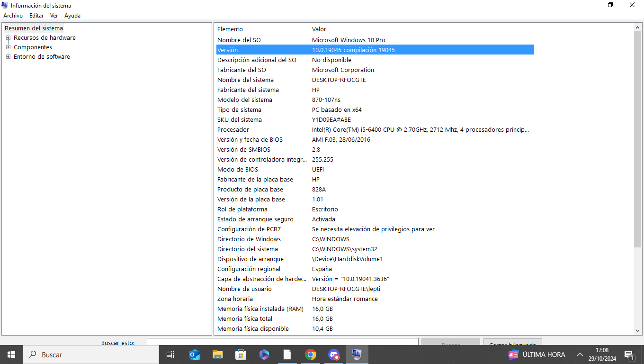Image resolution: width=644 pixels, height=364 pixels.
Task: Select the Directorio de Windows row
Action: pos(375,239)
